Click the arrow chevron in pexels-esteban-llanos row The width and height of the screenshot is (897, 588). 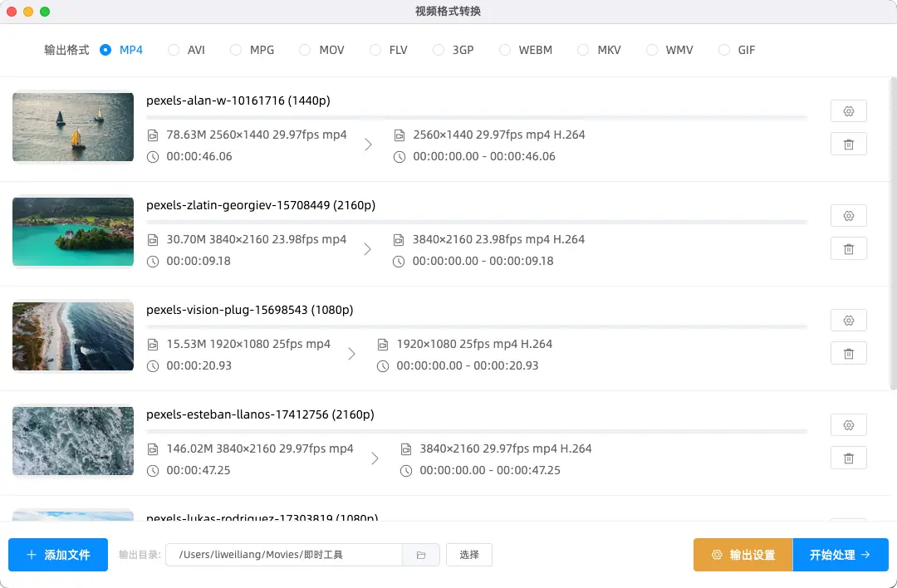(x=375, y=458)
